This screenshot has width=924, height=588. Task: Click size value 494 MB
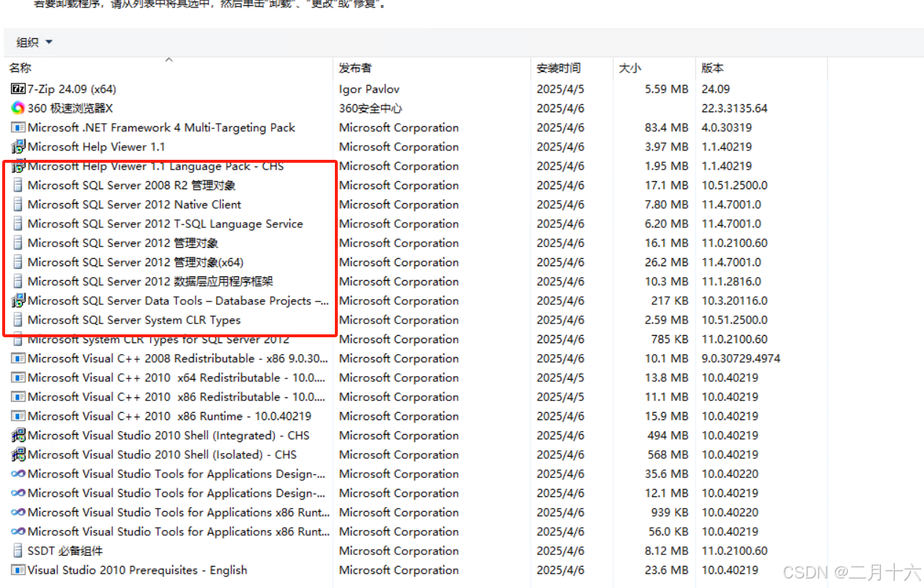(668, 436)
